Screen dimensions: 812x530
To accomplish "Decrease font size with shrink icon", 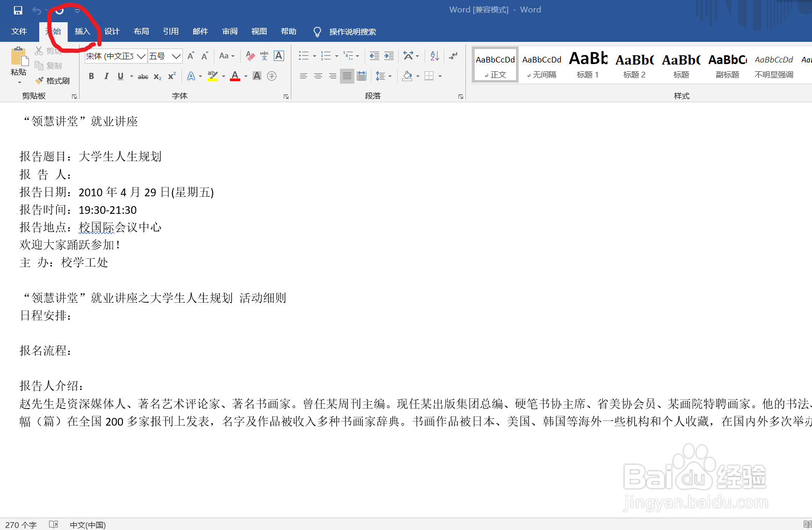I will [x=205, y=56].
